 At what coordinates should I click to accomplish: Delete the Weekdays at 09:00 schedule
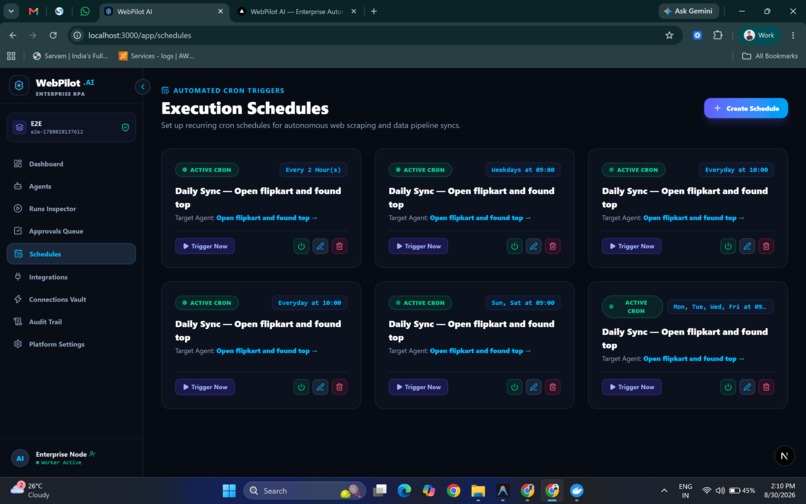pyautogui.click(x=553, y=246)
